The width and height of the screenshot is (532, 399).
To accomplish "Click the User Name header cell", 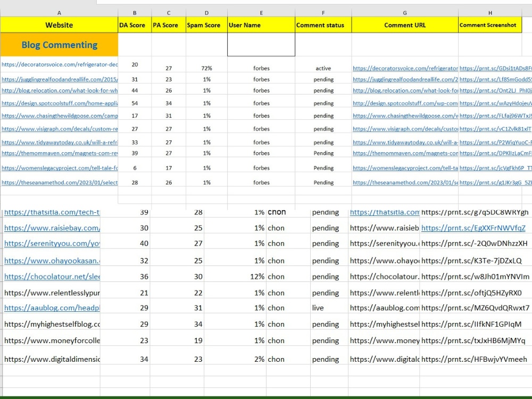I will (x=261, y=25).
